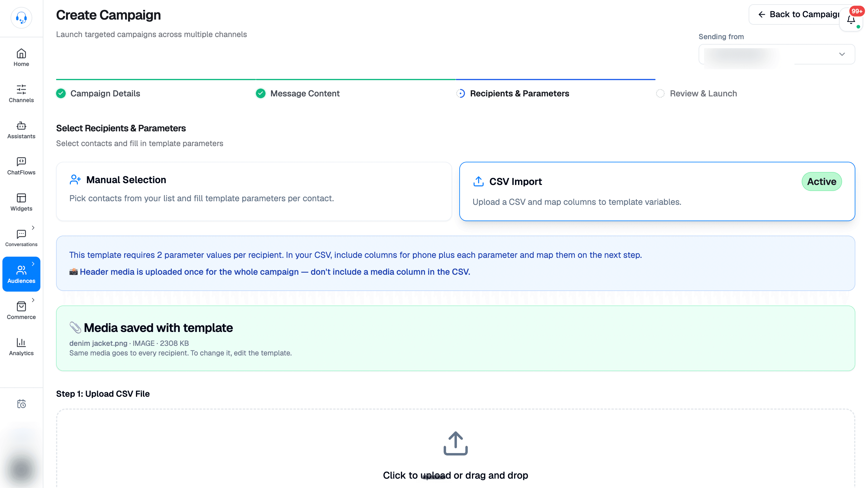868x488 pixels.
Task: Expand the Commerce submenu chevron
Action: click(33, 300)
